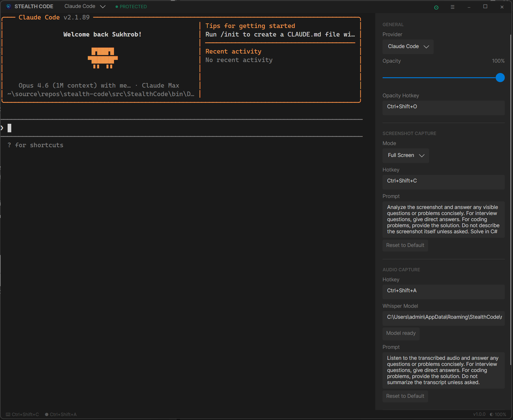Viewport: 513px width, 420px height.
Task: Click the Model ready button
Action: tap(401, 333)
